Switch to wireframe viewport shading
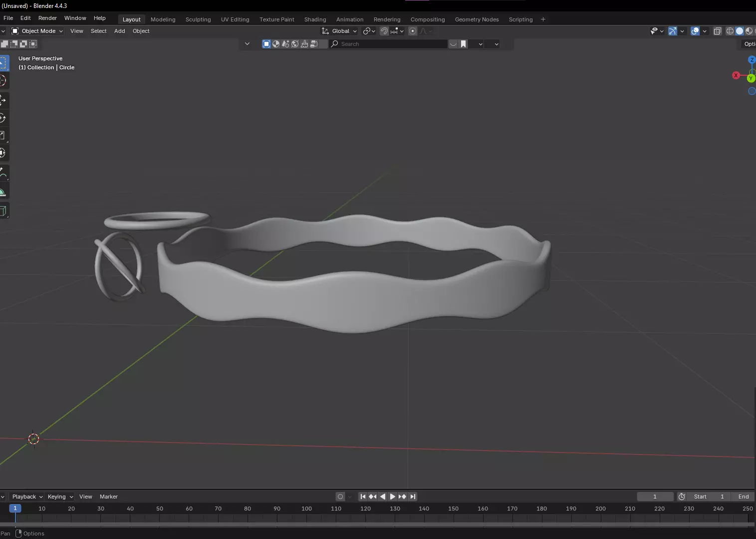 (x=730, y=31)
